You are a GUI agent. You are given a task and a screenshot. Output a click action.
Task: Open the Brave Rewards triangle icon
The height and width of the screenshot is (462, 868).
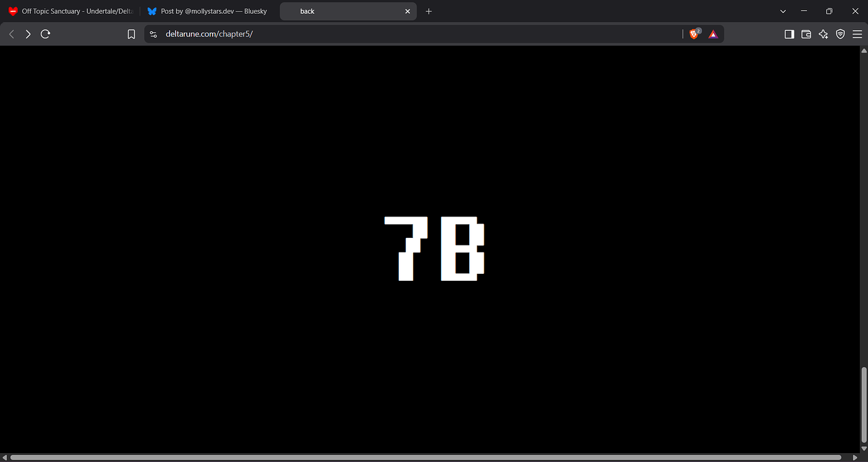click(x=713, y=34)
